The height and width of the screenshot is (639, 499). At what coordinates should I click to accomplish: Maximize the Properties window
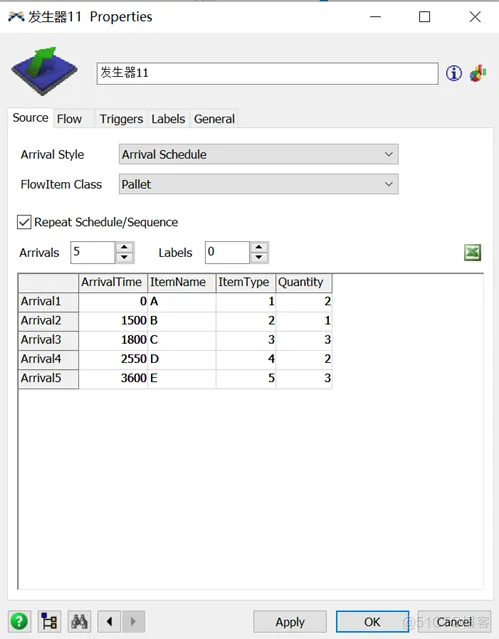[x=424, y=17]
